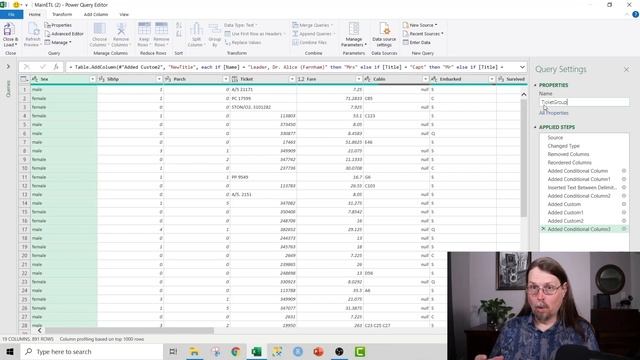
Task: Click Group By in the ribbon
Action: coord(214,34)
